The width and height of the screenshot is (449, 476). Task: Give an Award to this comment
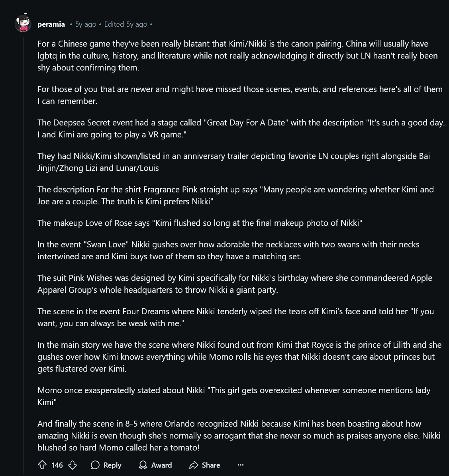point(155,465)
